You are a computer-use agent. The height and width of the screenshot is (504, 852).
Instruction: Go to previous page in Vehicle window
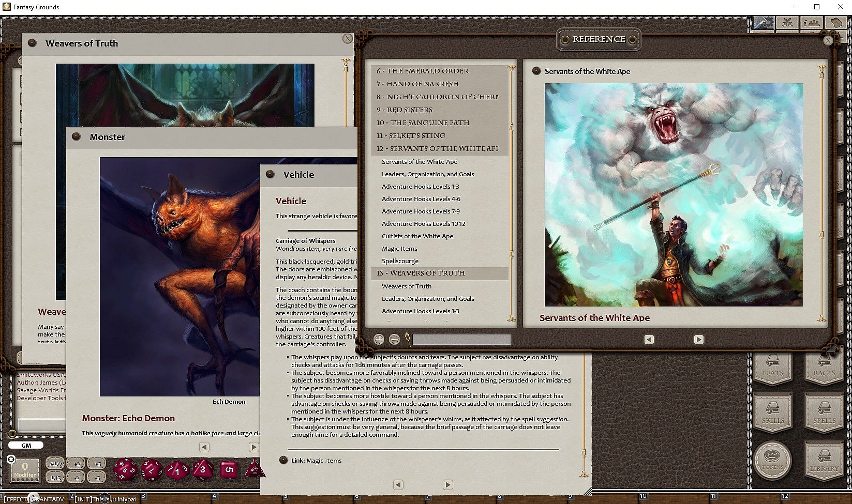point(398,485)
